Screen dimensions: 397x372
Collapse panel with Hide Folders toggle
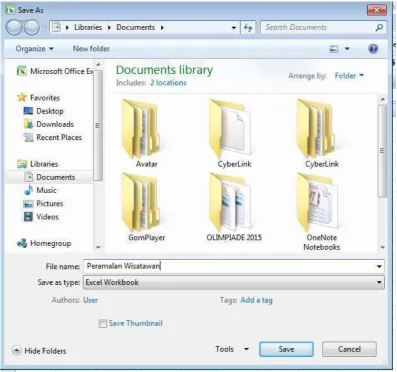coord(39,351)
